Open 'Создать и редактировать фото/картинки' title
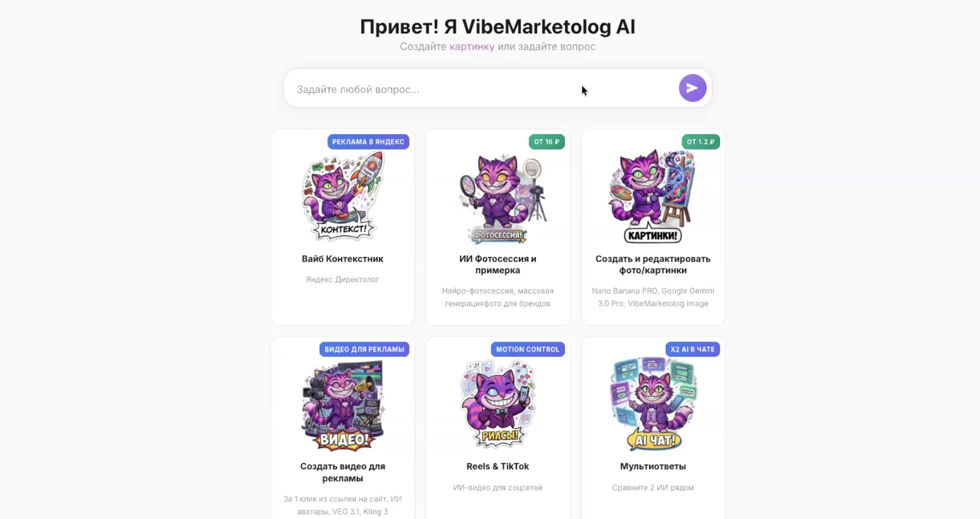This screenshot has width=980, height=519. (x=653, y=264)
